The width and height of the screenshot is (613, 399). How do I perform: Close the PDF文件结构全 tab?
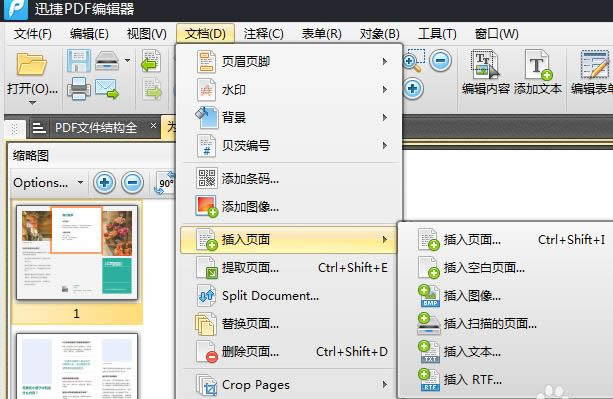[x=153, y=126]
